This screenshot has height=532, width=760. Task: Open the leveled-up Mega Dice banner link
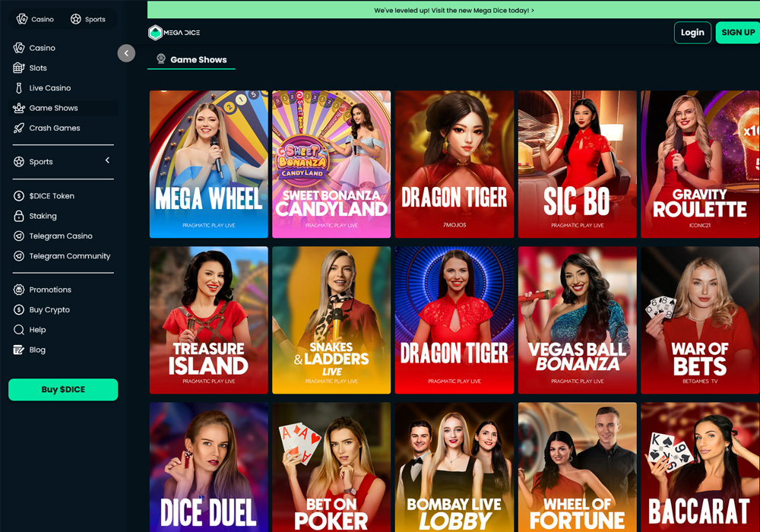pos(454,10)
